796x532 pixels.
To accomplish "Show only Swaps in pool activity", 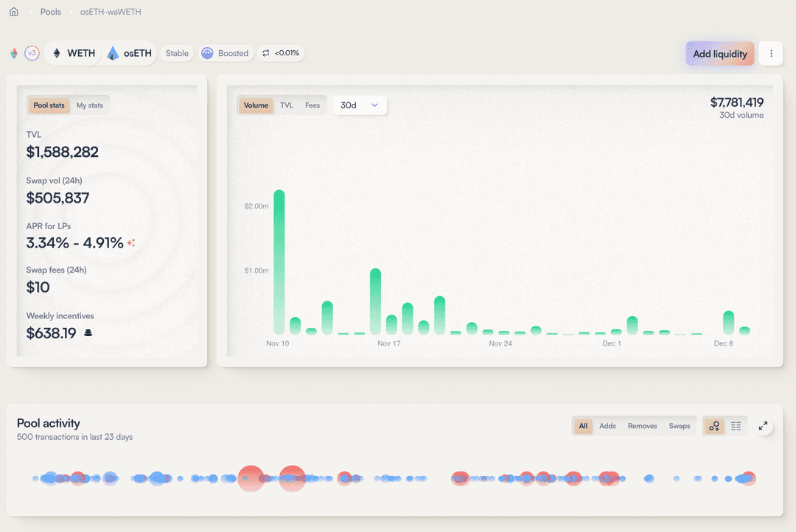I will [x=679, y=426].
